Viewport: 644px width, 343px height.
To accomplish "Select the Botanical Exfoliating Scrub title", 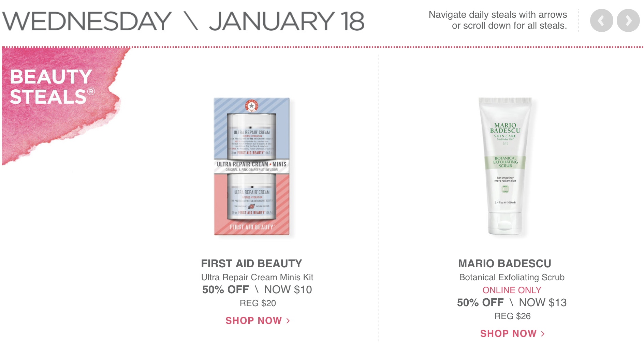I will click(x=512, y=277).
